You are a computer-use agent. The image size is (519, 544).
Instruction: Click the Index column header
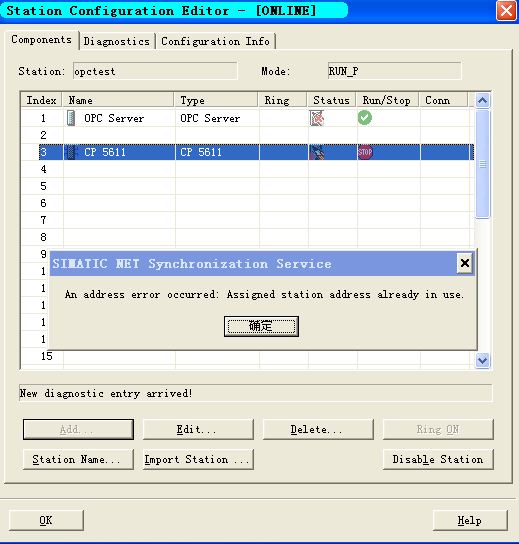coord(41,100)
